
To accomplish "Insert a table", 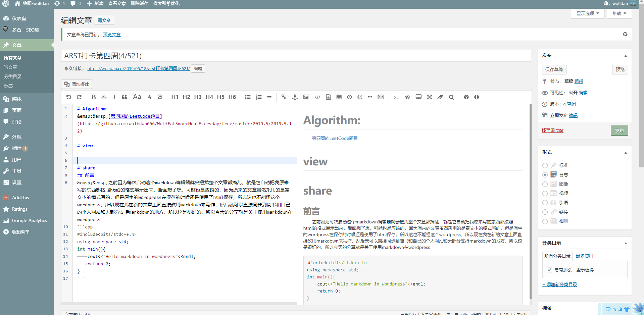I will pos(339,97).
